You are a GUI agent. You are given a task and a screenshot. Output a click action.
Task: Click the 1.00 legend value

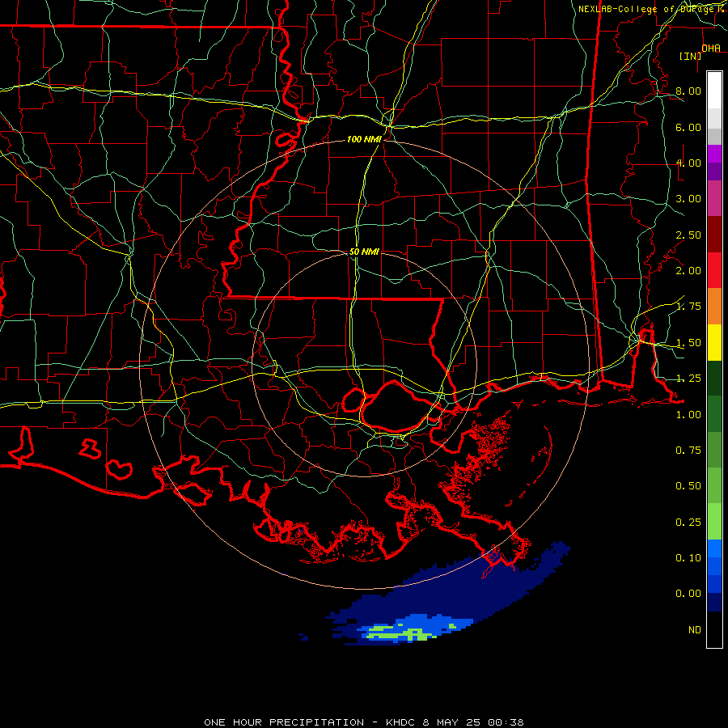(688, 415)
